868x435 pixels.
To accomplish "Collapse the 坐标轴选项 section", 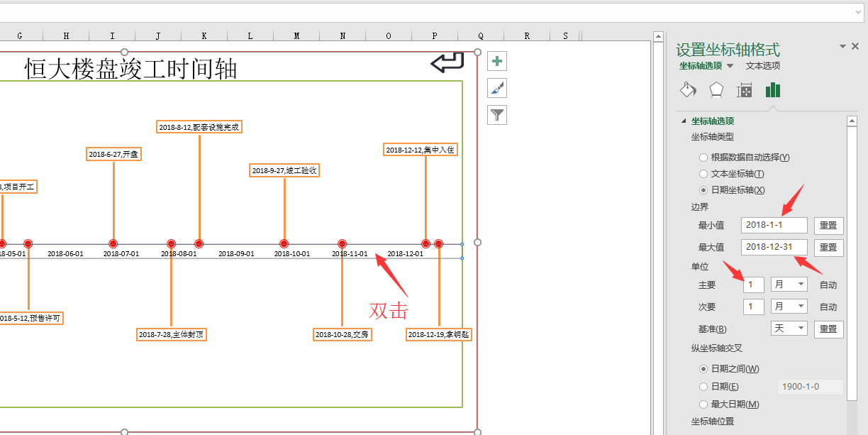I will (683, 121).
